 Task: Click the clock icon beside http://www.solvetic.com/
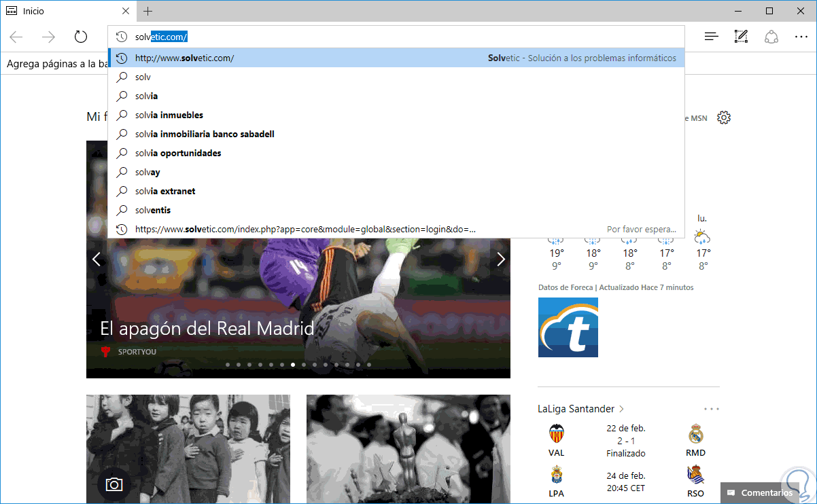pos(122,58)
